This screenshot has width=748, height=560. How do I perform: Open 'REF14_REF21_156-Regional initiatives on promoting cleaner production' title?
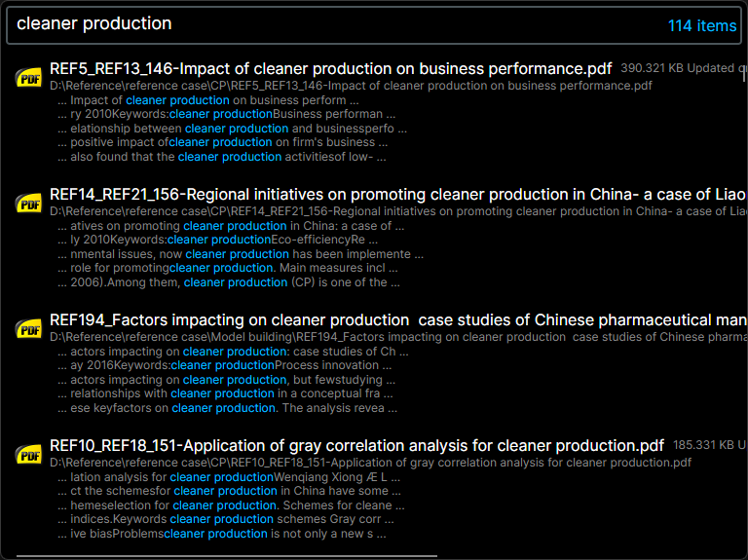click(x=397, y=195)
